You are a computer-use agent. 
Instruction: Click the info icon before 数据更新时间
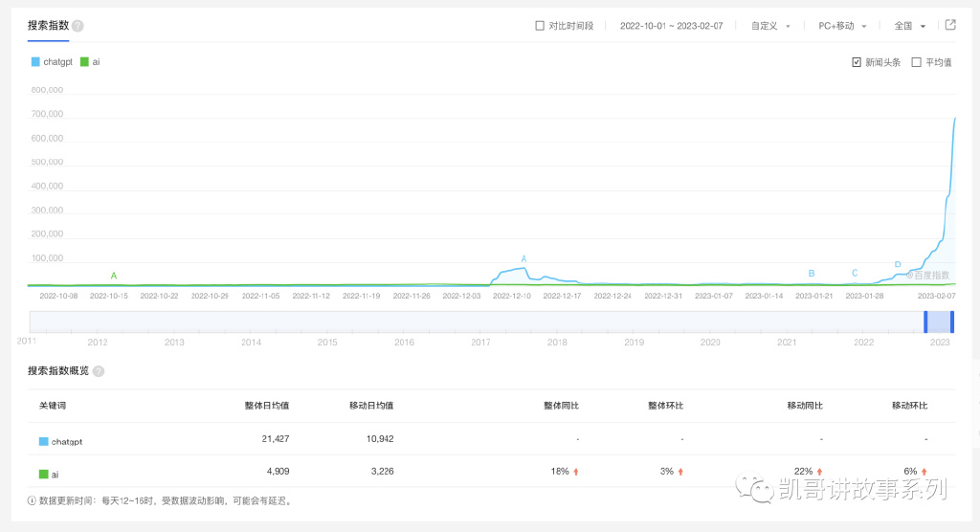click(32, 500)
